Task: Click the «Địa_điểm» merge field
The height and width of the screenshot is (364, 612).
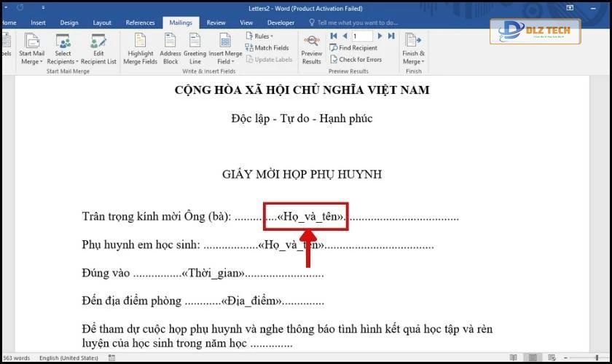Action: (x=251, y=301)
